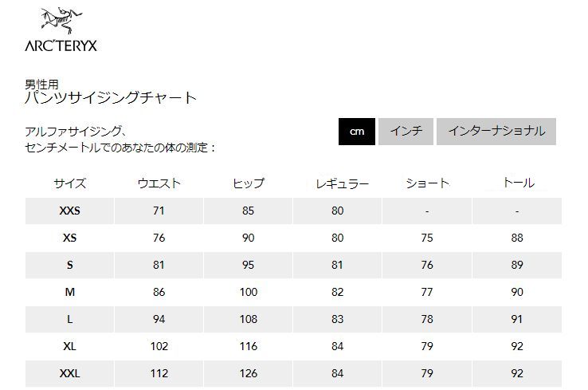
Task: Switch to the インターナショナル tab
Action: [x=496, y=132]
